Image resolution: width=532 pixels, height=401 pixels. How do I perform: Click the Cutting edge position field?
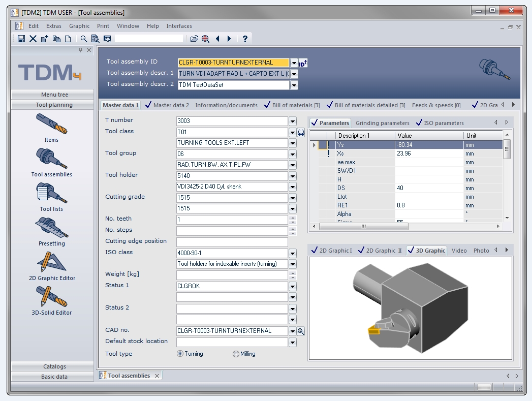[232, 242]
